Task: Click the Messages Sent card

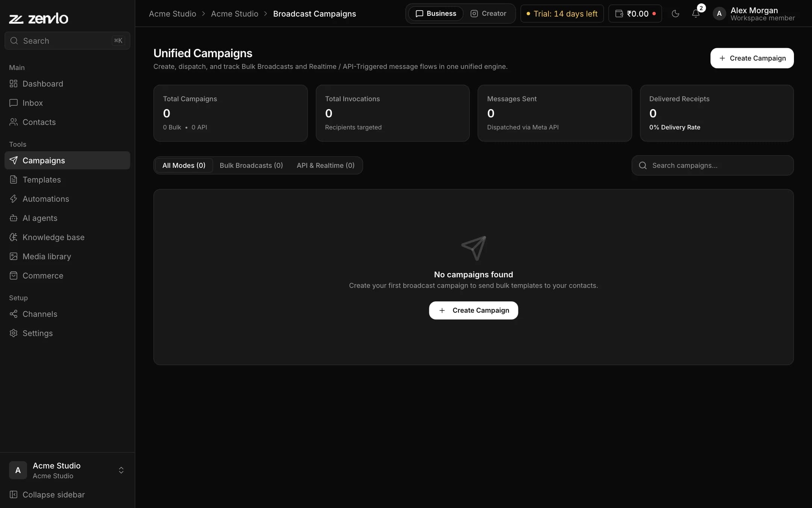Action: 554,113
